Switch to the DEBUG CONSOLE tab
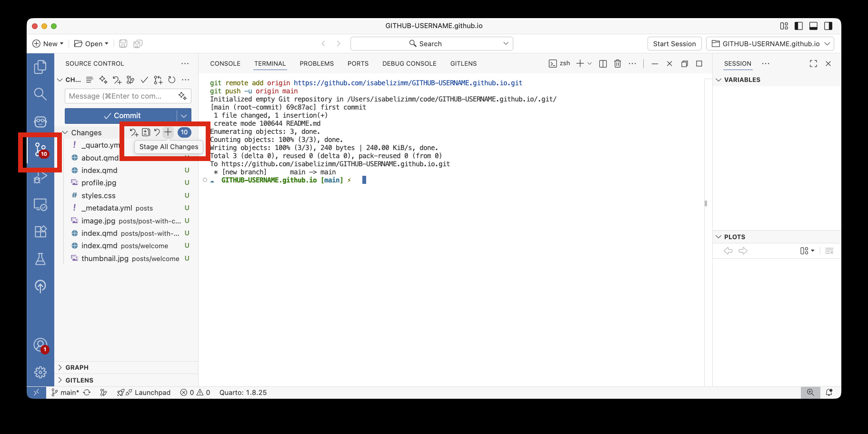Viewport: 868px width, 434px height. click(x=409, y=64)
